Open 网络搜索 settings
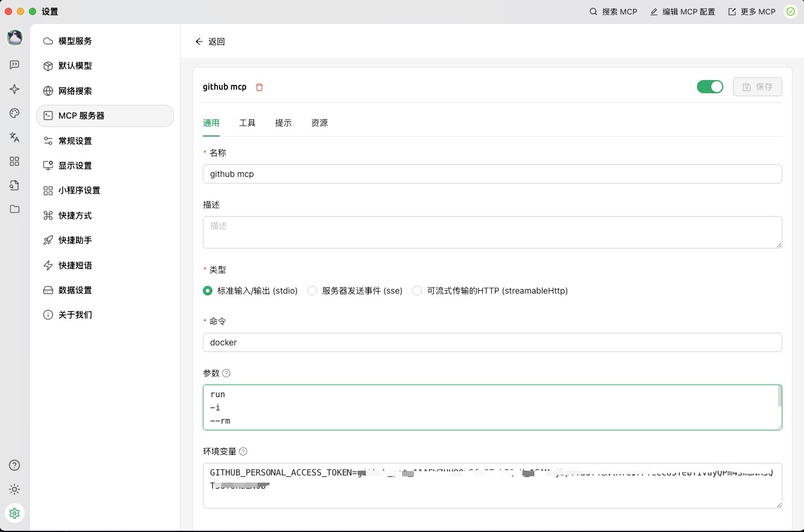The image size is (804, 532). pyautogui.click(x=105, y=91)
